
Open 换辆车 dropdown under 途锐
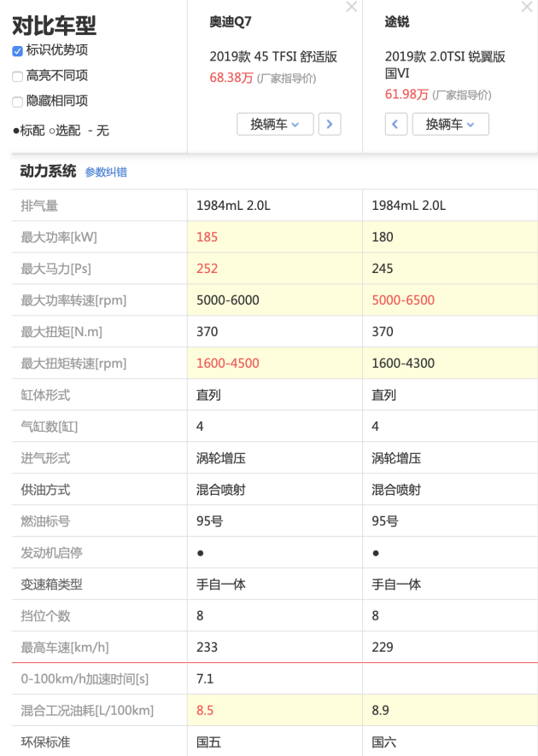tap(450, 124)
